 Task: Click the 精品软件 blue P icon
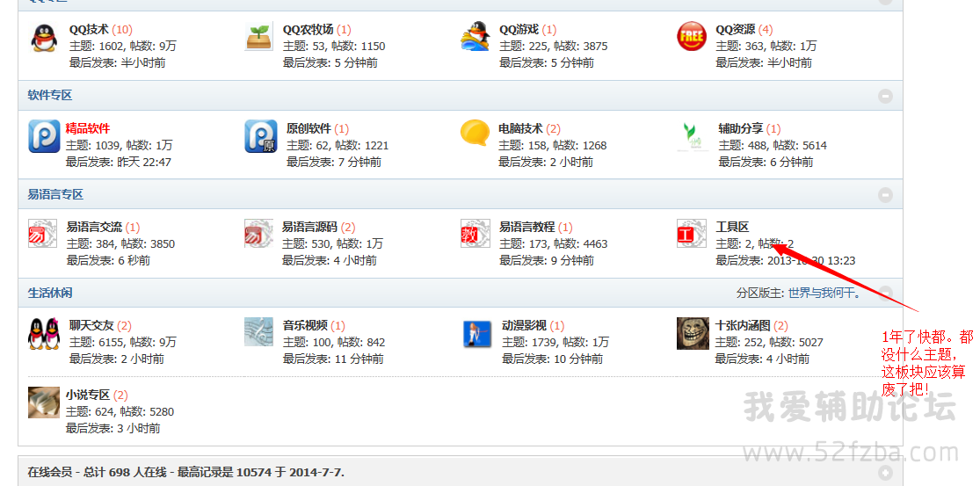44,136
